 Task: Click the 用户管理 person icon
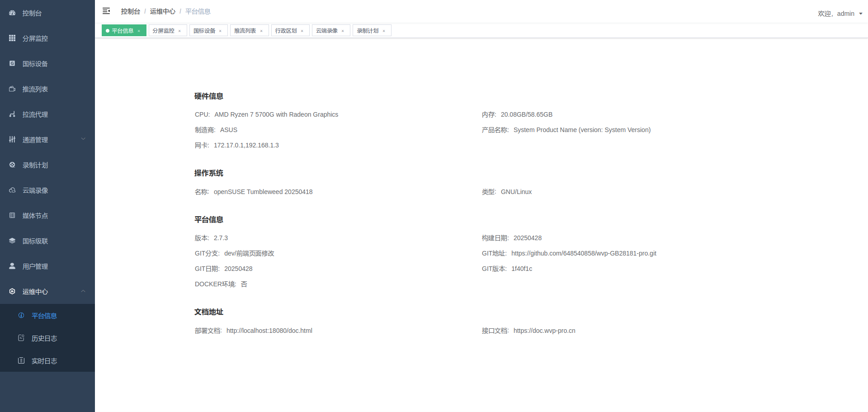coord(12,266)
